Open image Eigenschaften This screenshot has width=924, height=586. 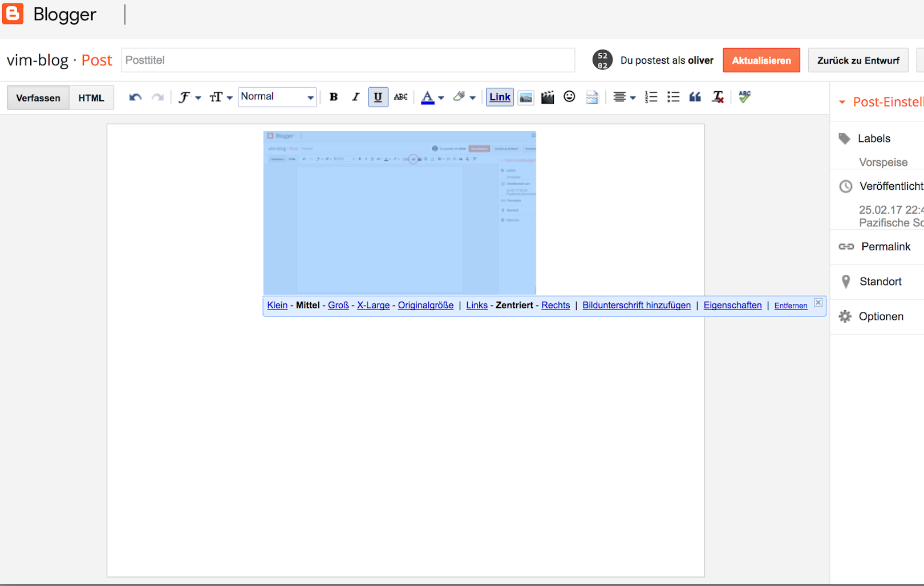[732, 306]
